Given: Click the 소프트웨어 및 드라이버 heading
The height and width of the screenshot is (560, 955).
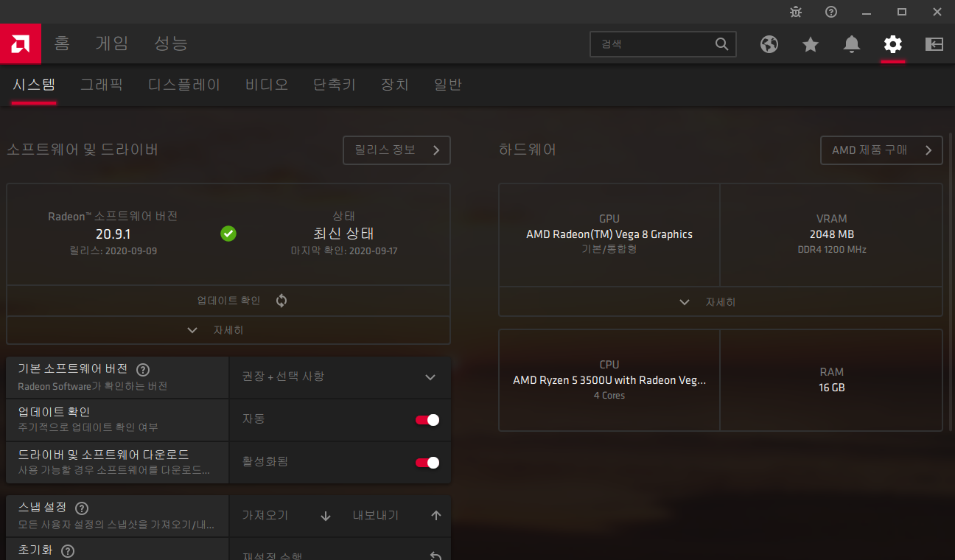Looking at the screenshot, I should (83, 150).
